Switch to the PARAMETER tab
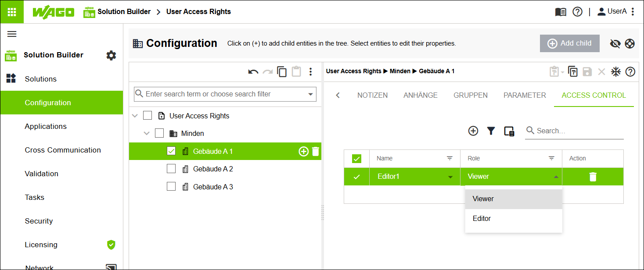 [525, 95]
